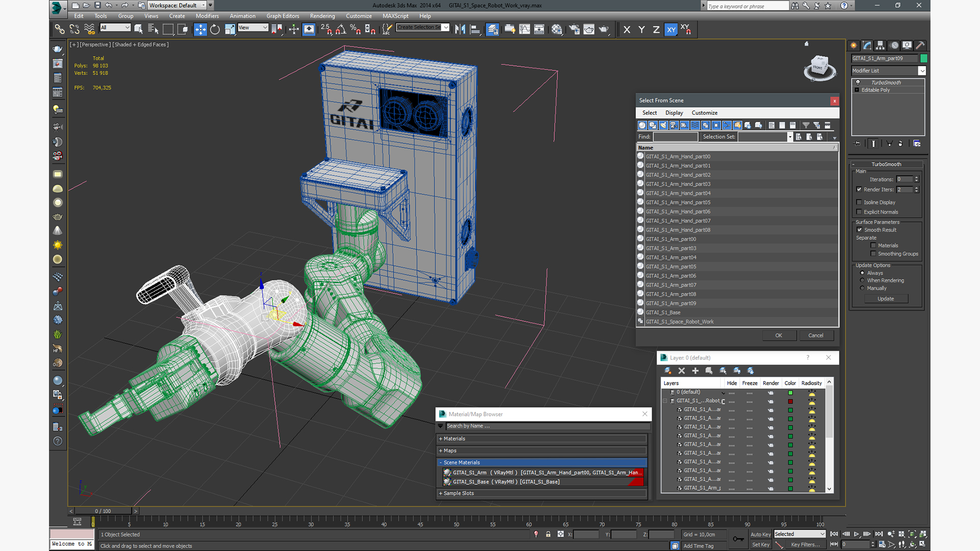Enable Isoline Display checkbox

pos(859,203)
